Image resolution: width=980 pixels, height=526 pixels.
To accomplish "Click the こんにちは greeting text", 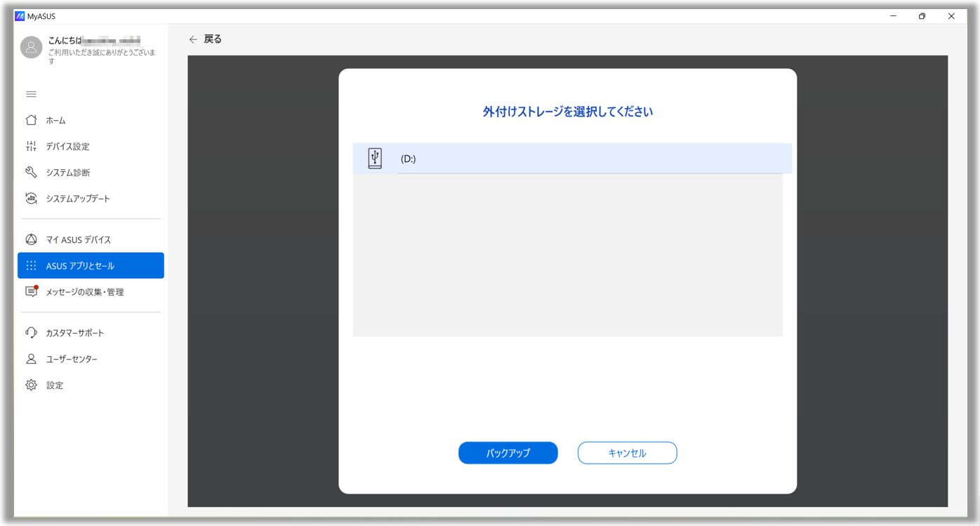I will [x=65, y=41].
